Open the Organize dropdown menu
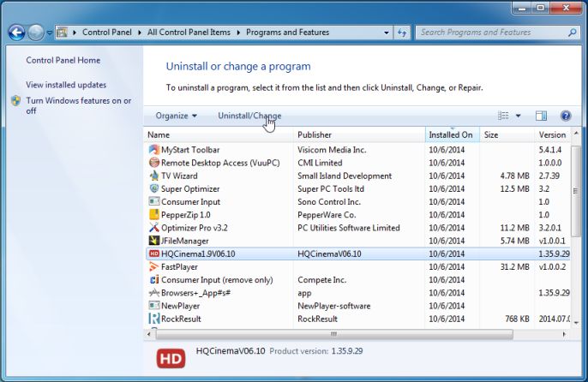 177,116
